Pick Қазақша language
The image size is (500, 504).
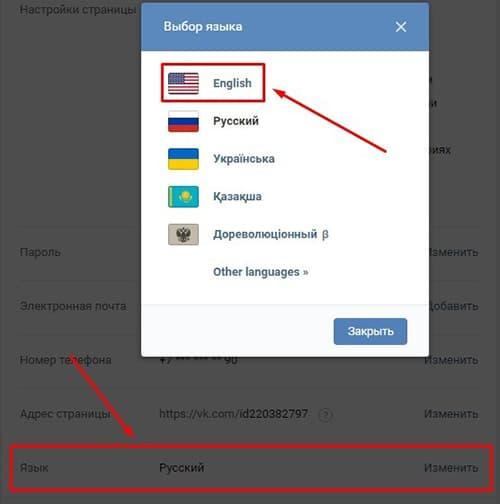[x=237, y=197]
